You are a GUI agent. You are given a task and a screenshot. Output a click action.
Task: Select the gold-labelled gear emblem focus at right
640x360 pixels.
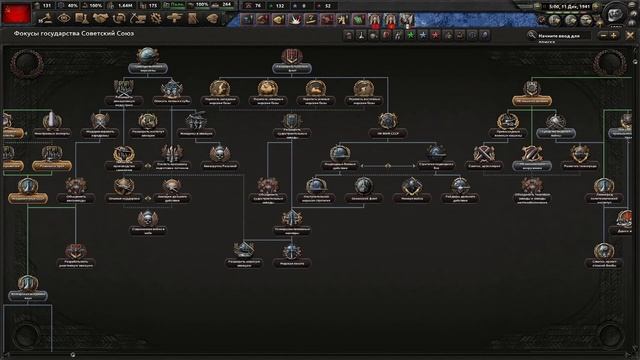(x=532, y=93)
